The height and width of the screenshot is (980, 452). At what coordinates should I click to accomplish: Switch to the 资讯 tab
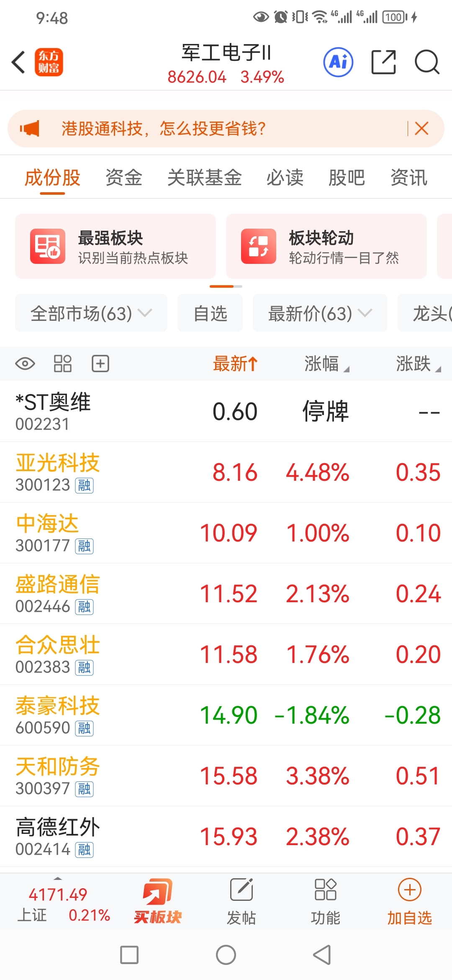[409, 178]
